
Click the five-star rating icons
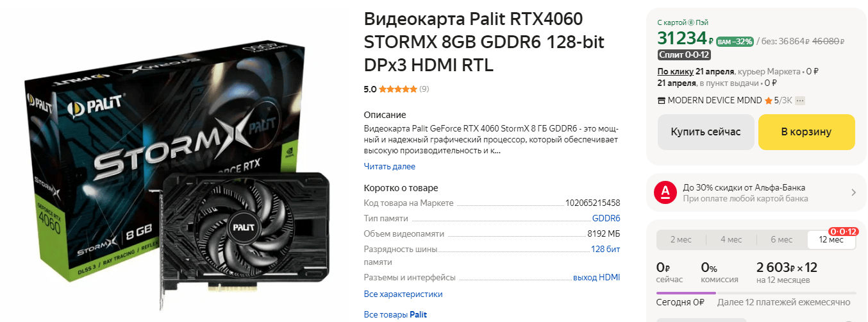(398, 89)
